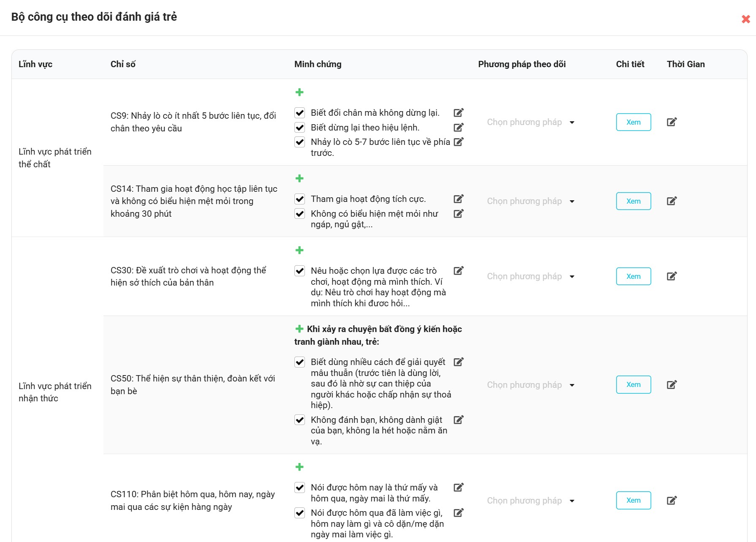Viewport: 756px width, 542px height.
Task: Click 'Xem' button for CS14 row
Action: pos(633,201)
